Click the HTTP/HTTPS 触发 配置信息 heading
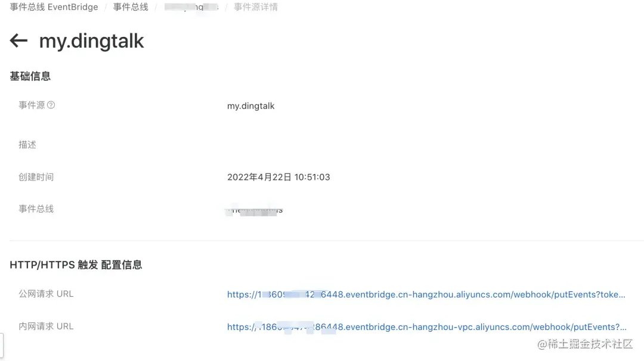 pyautogui.click(x=76, y=265)
